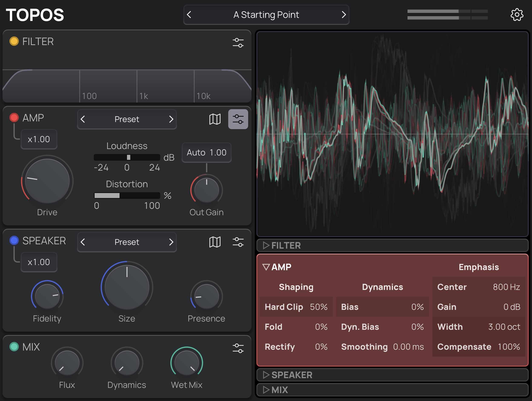This screenshot has height=401, width=532.
Task: Click the Auto 1.00 loudness button
Action: [x=206, y=153]
